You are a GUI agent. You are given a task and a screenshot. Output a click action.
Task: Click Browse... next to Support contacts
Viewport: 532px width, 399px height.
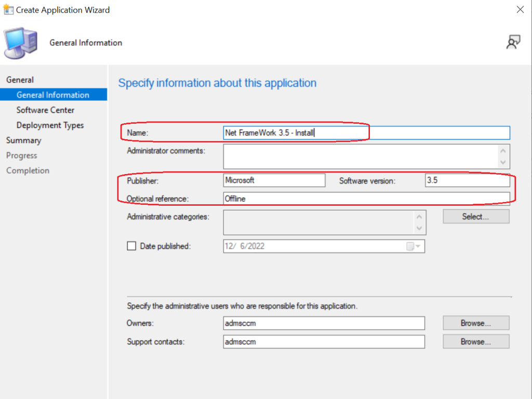[x=476, y=342]
